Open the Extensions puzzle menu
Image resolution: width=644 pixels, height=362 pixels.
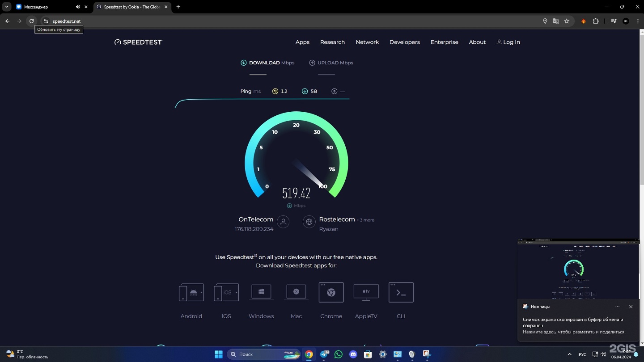[x=596, y=21]
